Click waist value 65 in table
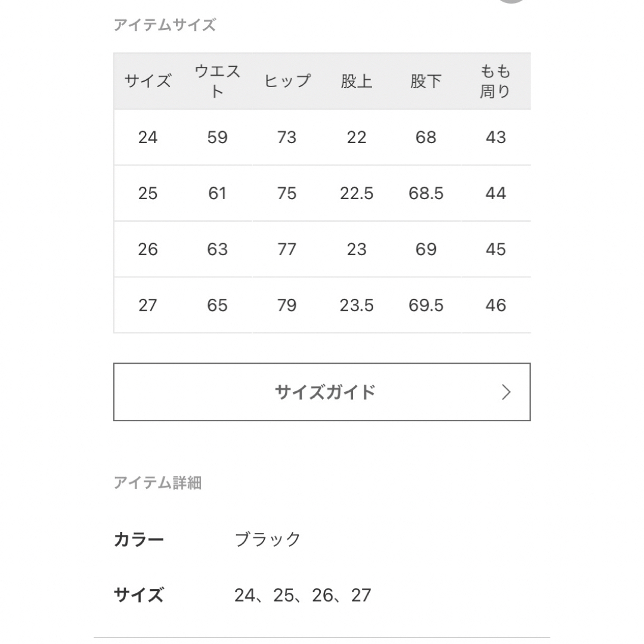644x644 pixels. click(x=217, y=305)
